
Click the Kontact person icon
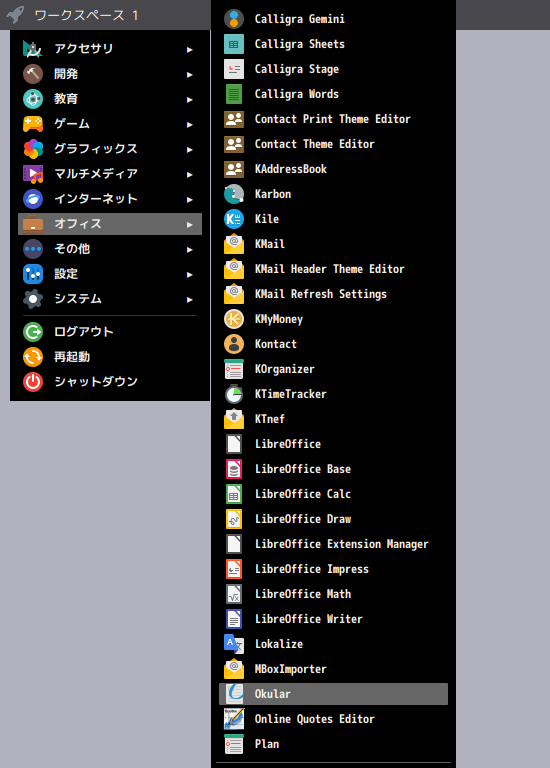[x=234, y=344]
